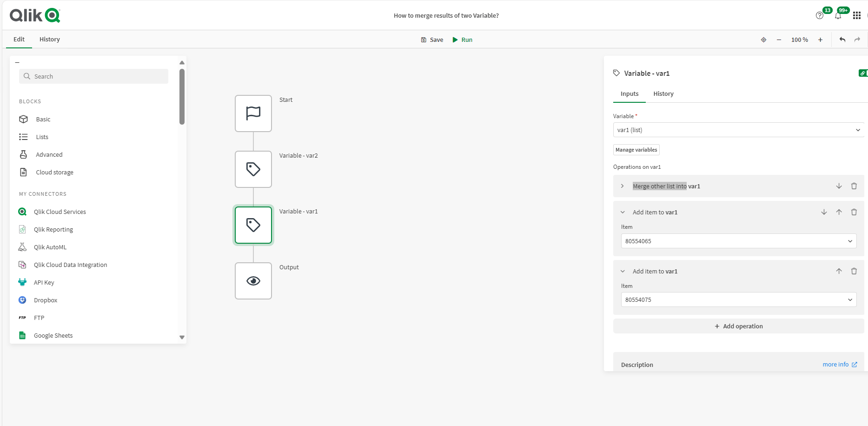This screenshot has width=868, height=426.
Task: Click the 100 % zoom level text
Action: pos(800,40)
